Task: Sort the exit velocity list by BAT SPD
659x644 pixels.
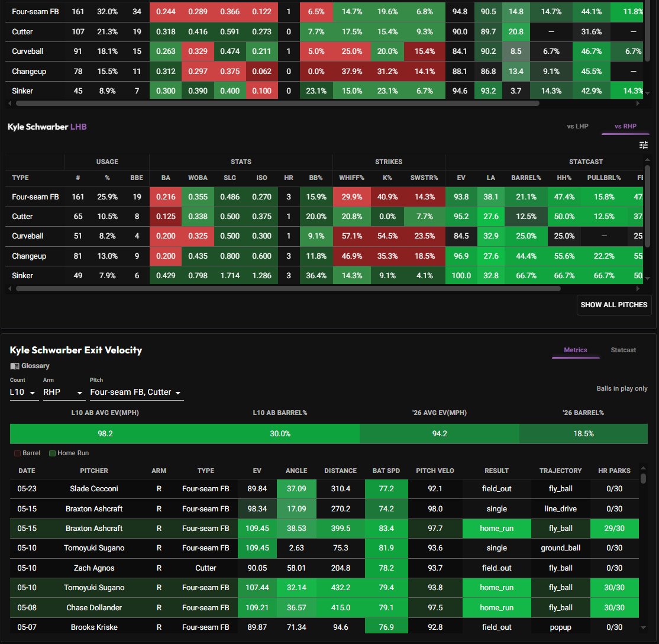Action: (386, 471)
